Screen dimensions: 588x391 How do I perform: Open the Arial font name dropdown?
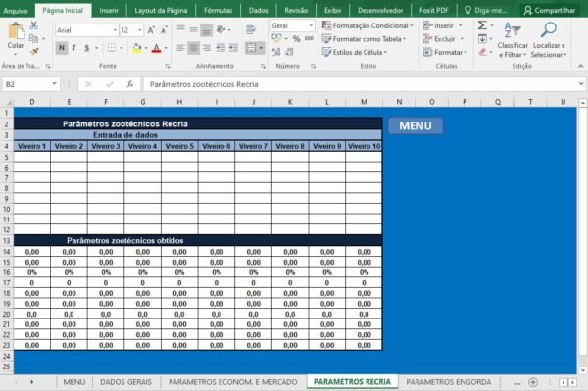coord(115,30)
